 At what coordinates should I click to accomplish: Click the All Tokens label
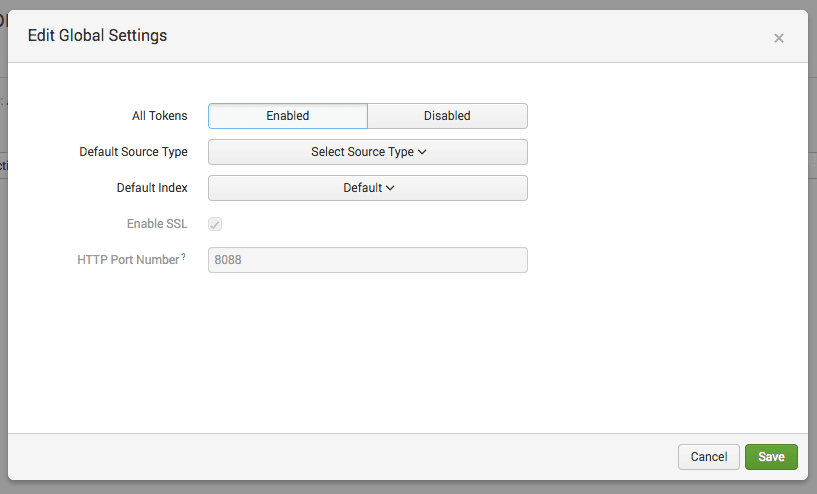[x=159, y=116]
